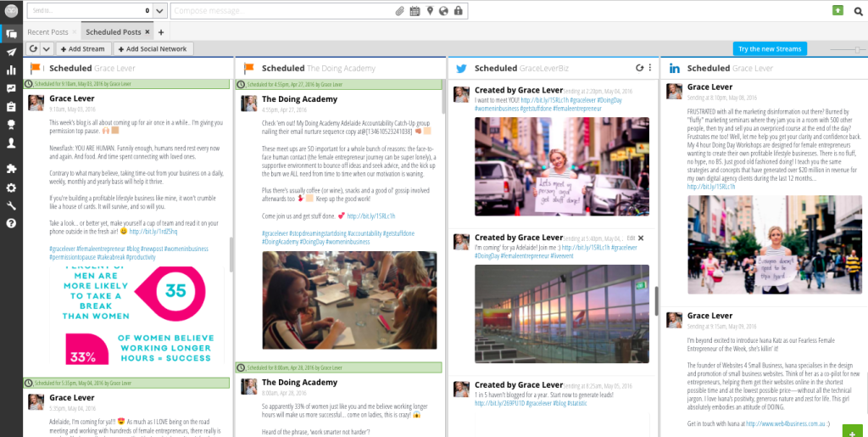Open the LinkedIn post mall street photo

point(775,244)
